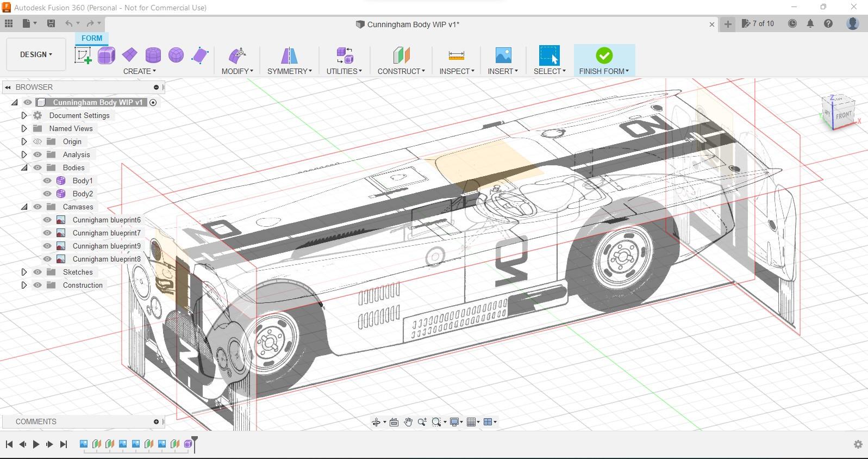Expand the Document Settings node
Image resolution: width=868 pixels, height=459 pixels.
click(24, 115)
